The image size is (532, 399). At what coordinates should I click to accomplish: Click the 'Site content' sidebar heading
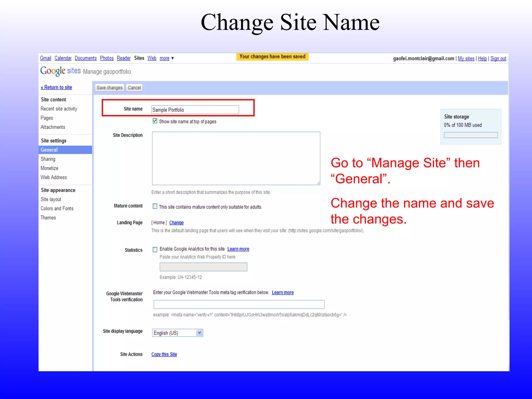(x=54, y=99)
